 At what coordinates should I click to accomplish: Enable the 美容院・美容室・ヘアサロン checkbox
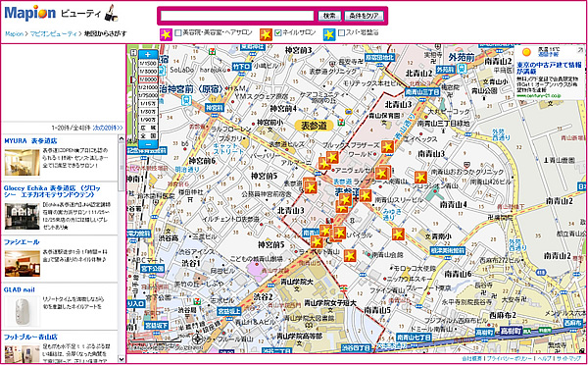[178, 33]
